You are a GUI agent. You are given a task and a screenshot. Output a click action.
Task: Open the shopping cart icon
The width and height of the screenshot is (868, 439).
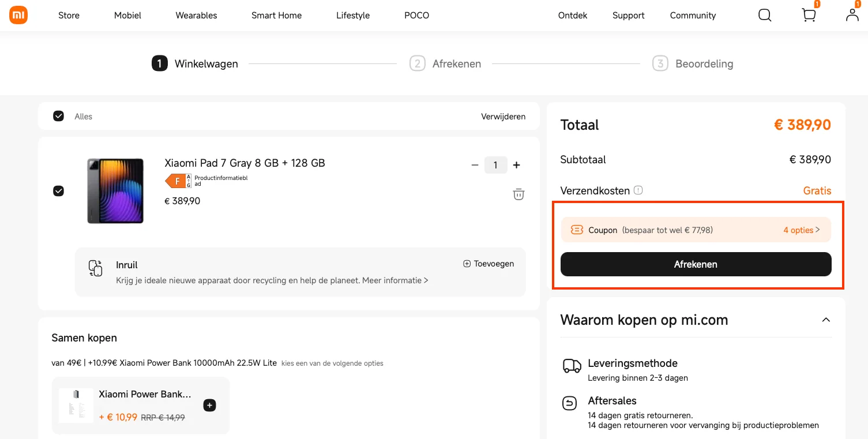tap(808, 15)
